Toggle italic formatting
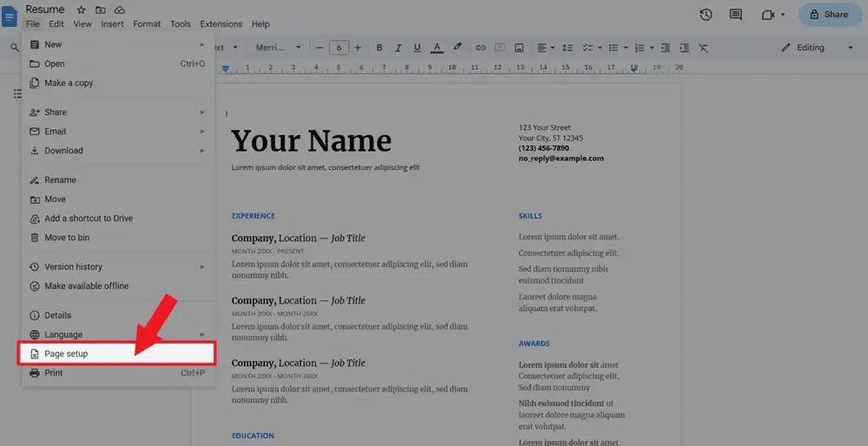Image resolution: width=868 pixels, height=446 pixels. [x=398, y=48]
